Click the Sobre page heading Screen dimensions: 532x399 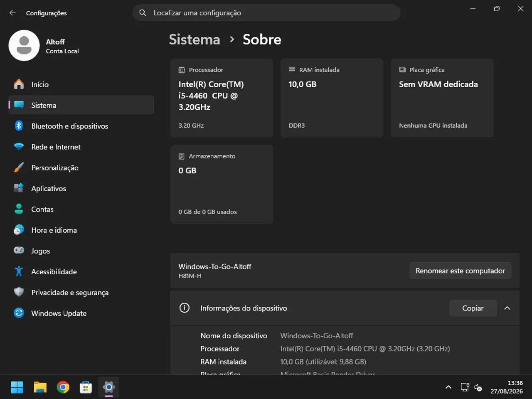pos(262,39)
